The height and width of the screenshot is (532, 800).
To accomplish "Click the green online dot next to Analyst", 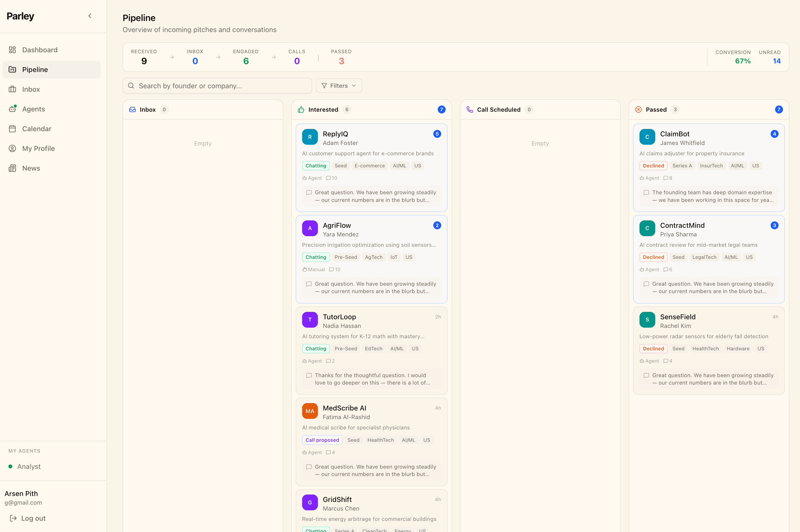I will [x=11, y=466].
